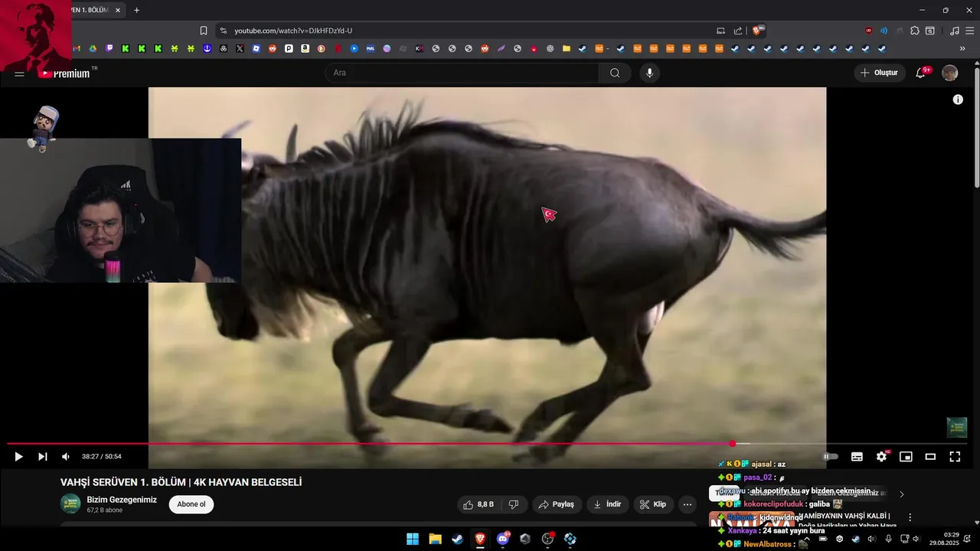
Task: Toggle theater mode view
Action: pos(930,456)
